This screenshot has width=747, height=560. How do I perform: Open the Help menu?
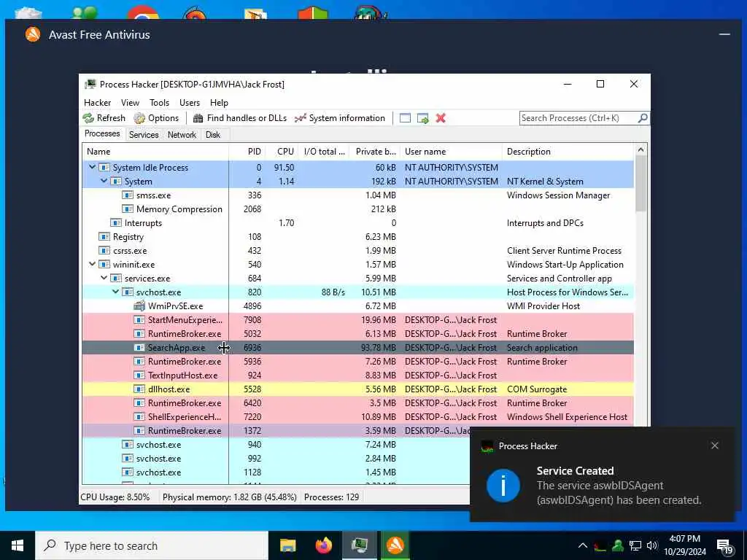219,102
